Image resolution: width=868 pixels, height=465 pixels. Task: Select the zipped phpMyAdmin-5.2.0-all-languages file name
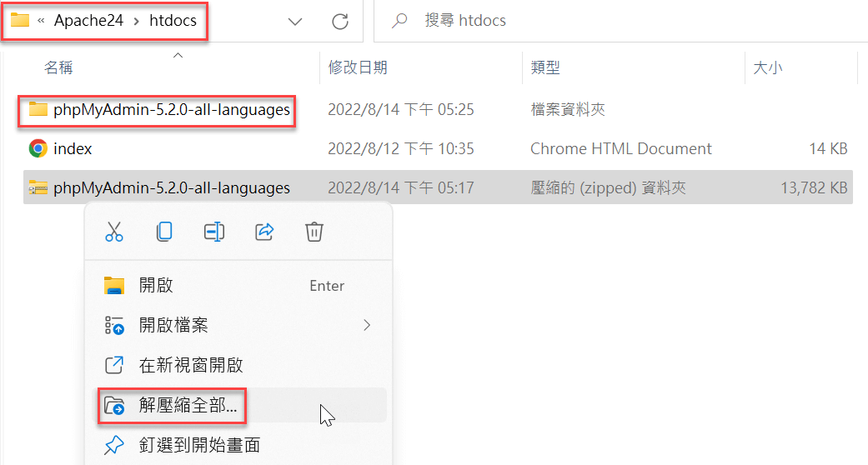tap(172, 188)
